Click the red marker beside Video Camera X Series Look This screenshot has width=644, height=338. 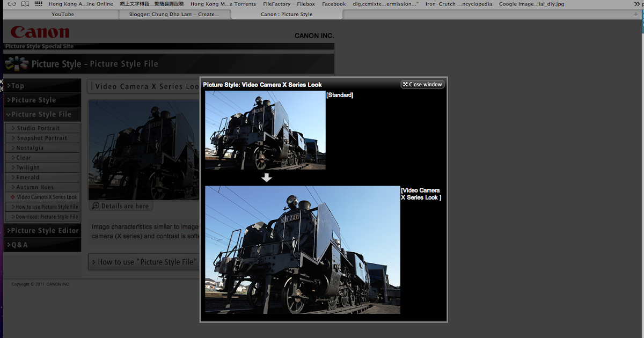click(13, 197)
